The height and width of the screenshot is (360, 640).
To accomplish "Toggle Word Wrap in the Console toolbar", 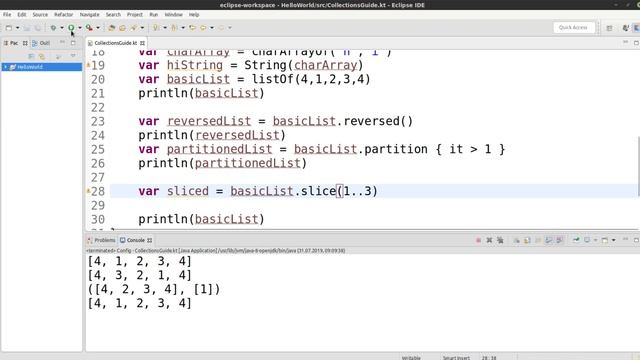I will 538,240.
